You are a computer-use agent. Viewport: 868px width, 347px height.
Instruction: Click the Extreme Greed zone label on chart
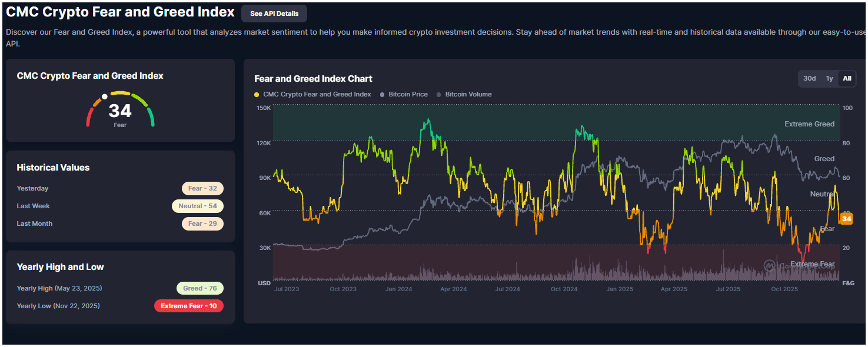(x=809, y=124)
